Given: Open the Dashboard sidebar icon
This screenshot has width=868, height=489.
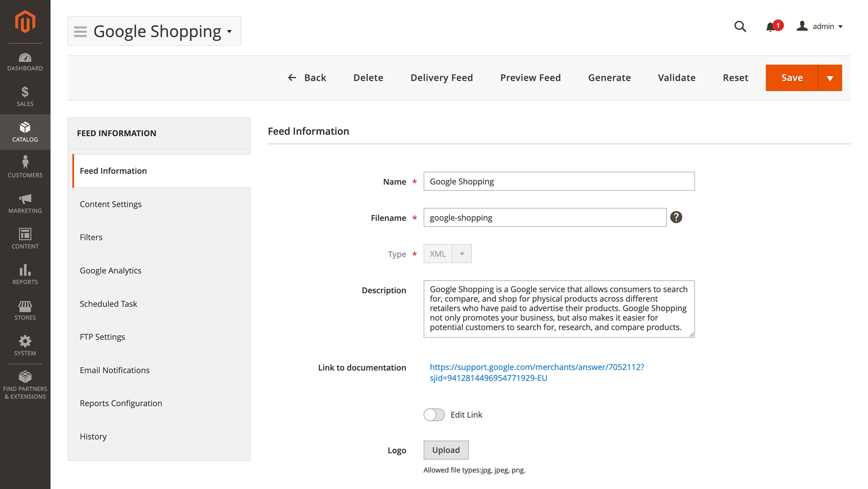Looking at the screenshot, I should point(25,62).
